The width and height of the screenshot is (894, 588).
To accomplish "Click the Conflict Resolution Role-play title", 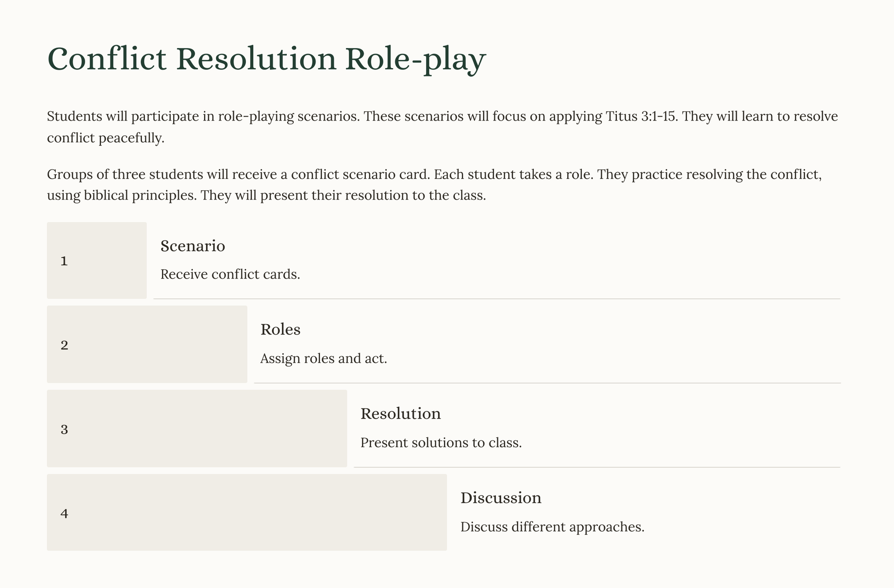I will (x=266, y=59).
